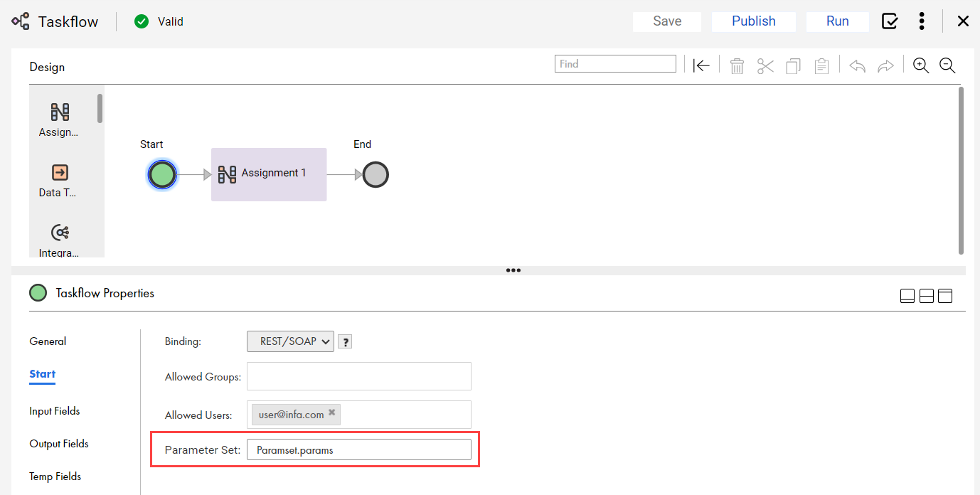Click the clipboard paste icon

point(821,66)
